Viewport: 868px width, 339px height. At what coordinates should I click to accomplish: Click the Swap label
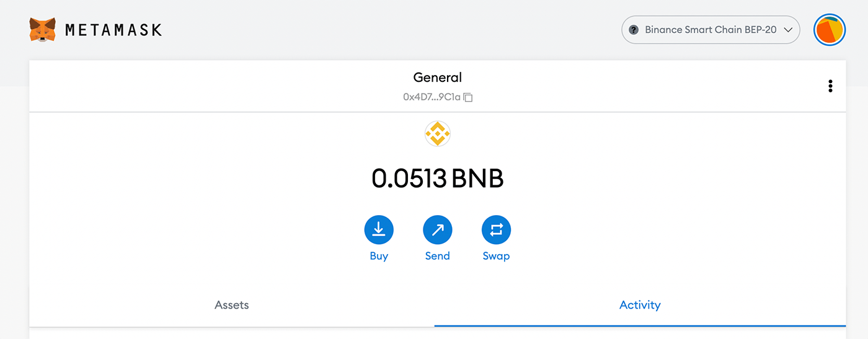pos(496,256)
